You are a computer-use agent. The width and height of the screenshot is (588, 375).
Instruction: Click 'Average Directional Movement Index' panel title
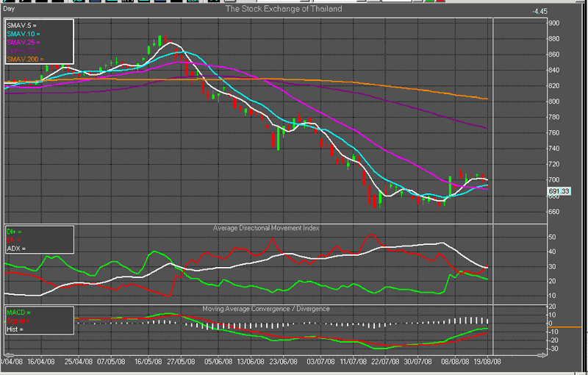coord(266,228)
